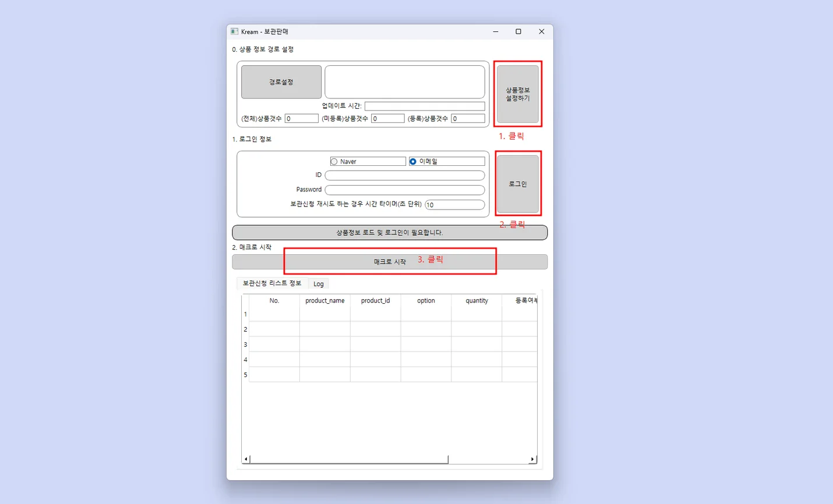Click the 업데이트 시간 field

pos(425,106)
